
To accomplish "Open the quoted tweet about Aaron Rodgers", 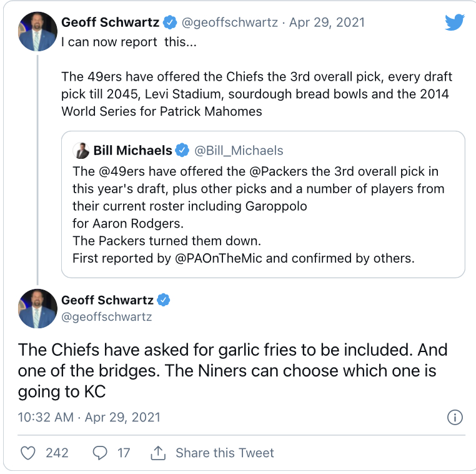I will tap(262, 213).
